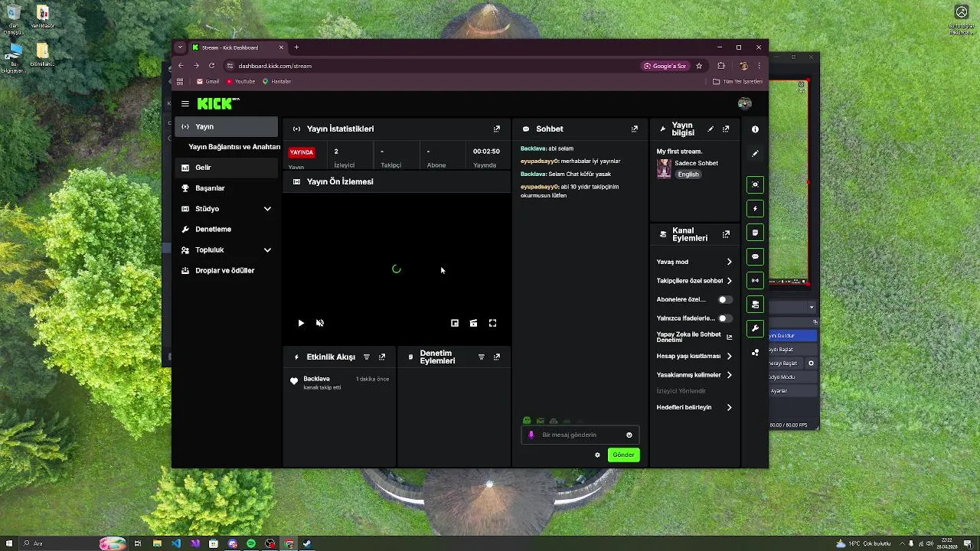
Task: Click the Chrome address bar URL
Action: [275, 66]
